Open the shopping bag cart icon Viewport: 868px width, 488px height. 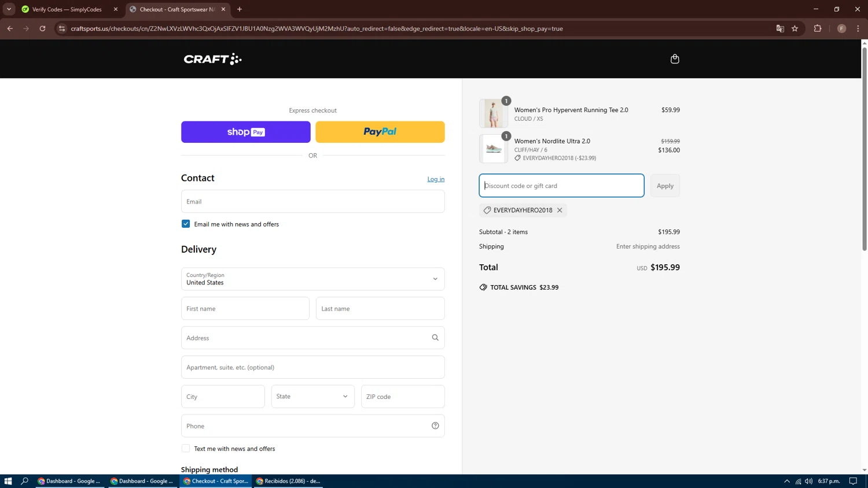(675, 59)
